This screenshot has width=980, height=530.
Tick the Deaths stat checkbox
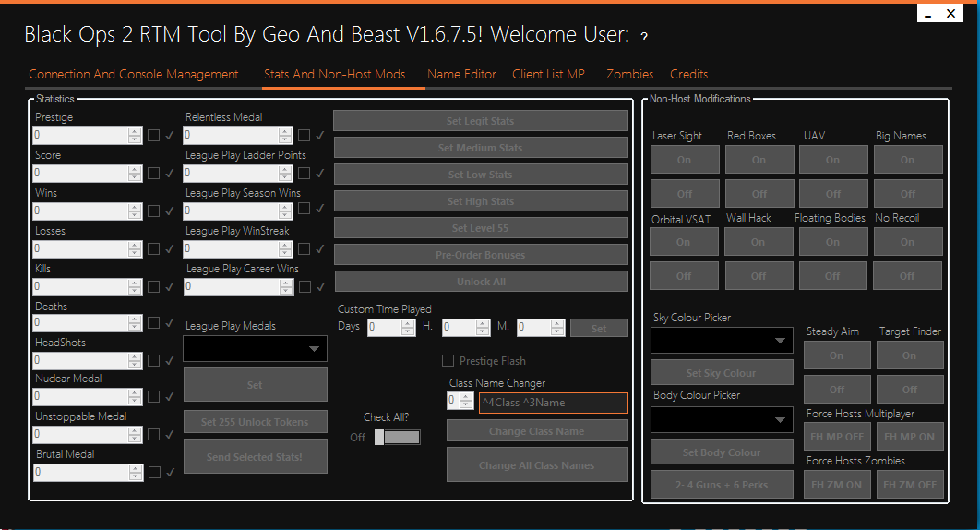tap(153, 323)
